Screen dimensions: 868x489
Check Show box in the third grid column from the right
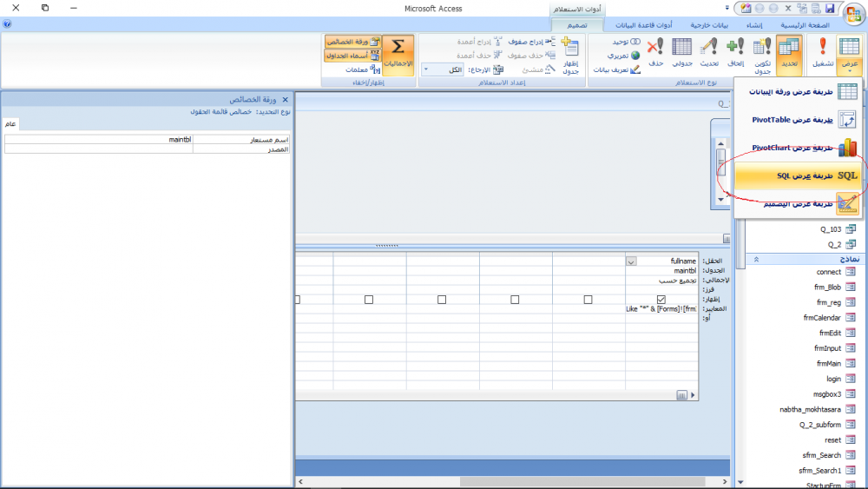(x=515, y=300)
